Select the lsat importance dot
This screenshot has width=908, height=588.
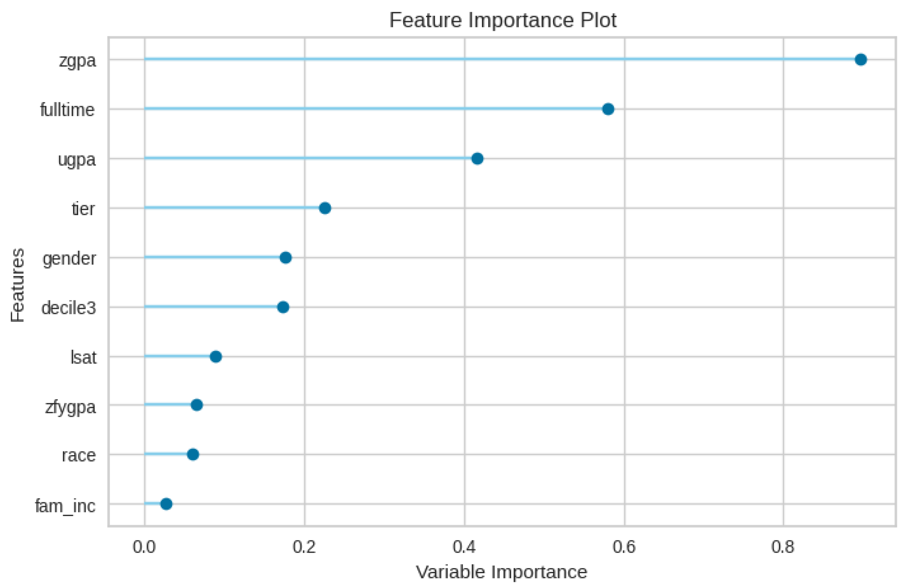pos(216,357)
